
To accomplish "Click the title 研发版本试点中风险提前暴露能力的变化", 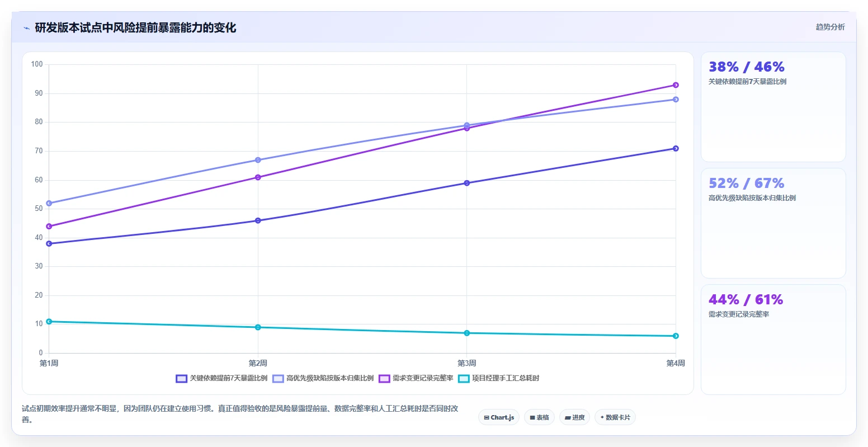I will tap(135, 28).
